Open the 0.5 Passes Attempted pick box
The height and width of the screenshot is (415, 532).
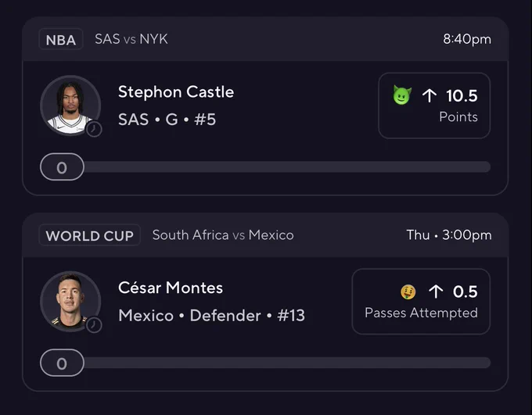pos(421,302)
